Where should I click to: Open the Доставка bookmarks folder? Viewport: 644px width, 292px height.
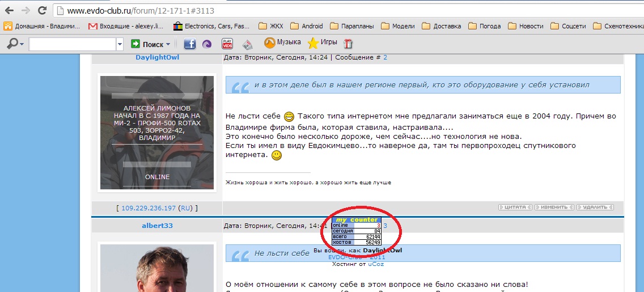(442, 26)
